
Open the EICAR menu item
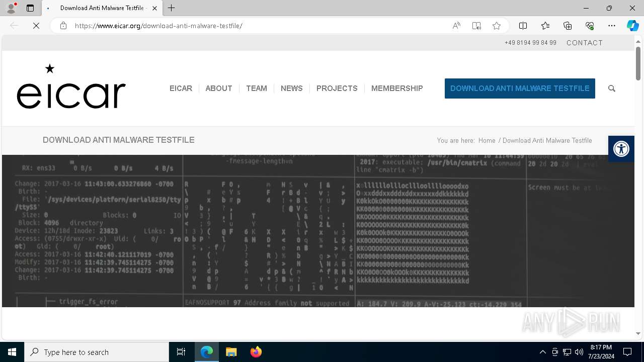(x=181, y=88)
